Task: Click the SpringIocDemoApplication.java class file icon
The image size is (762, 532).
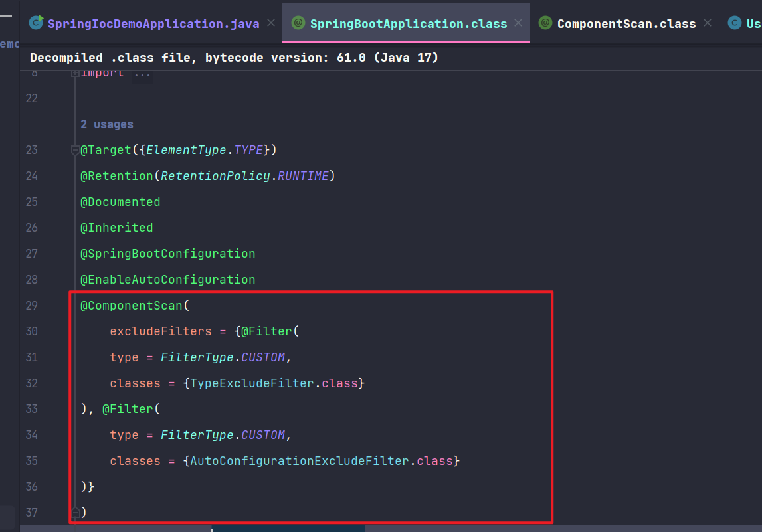Action: (36, 23)
